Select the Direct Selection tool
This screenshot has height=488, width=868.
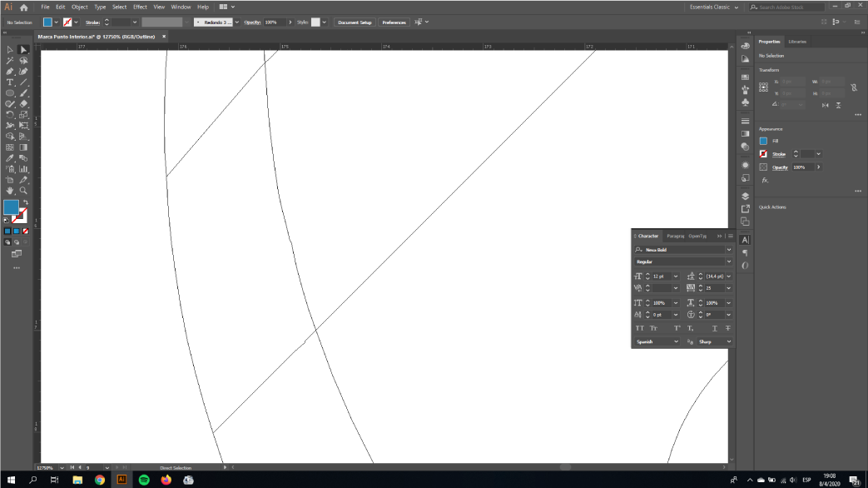[x=23, y=50]
